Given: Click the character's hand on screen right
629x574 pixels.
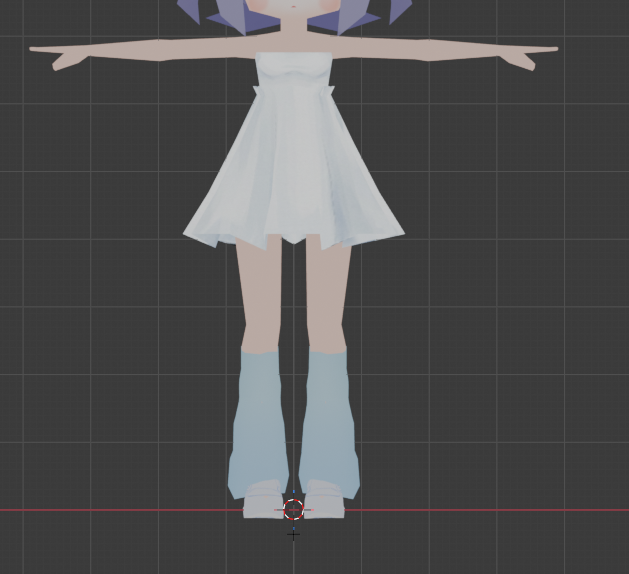Looking at the screenshot, I should 528,57.
